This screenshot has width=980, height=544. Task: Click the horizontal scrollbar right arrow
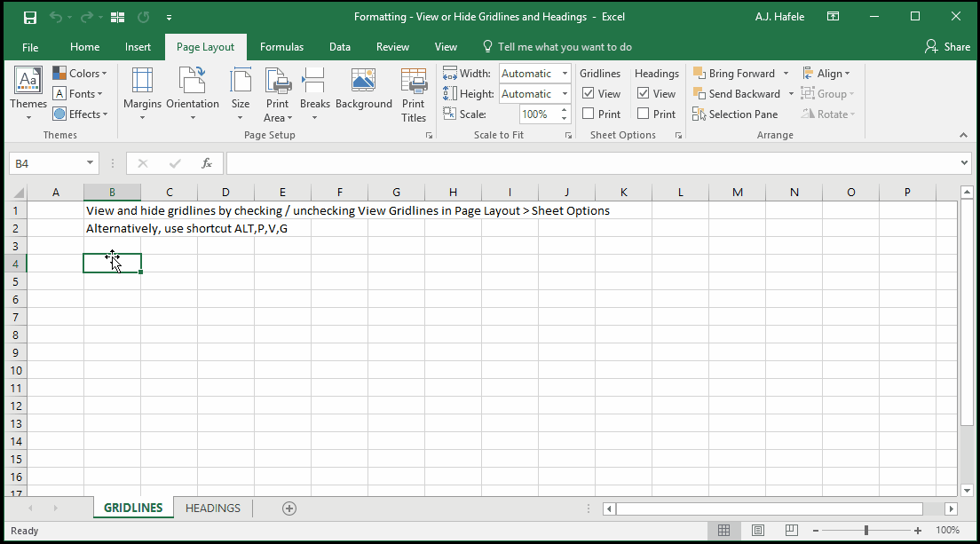pyautogui.click(x=951, y=509)
